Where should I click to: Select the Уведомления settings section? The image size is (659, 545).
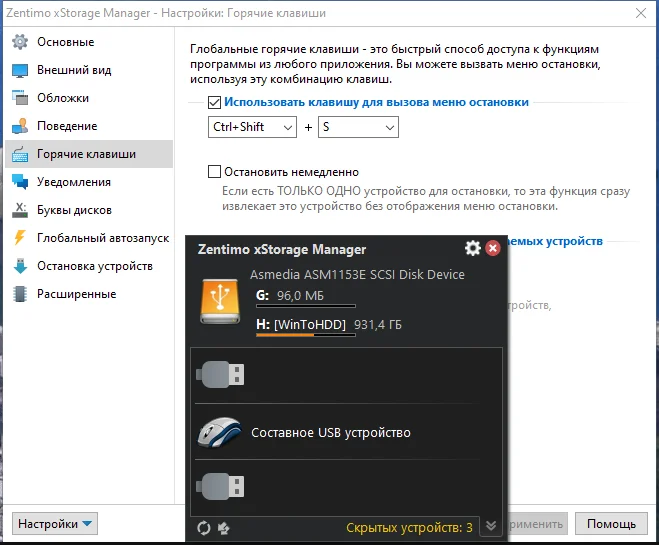click(89, 182)
